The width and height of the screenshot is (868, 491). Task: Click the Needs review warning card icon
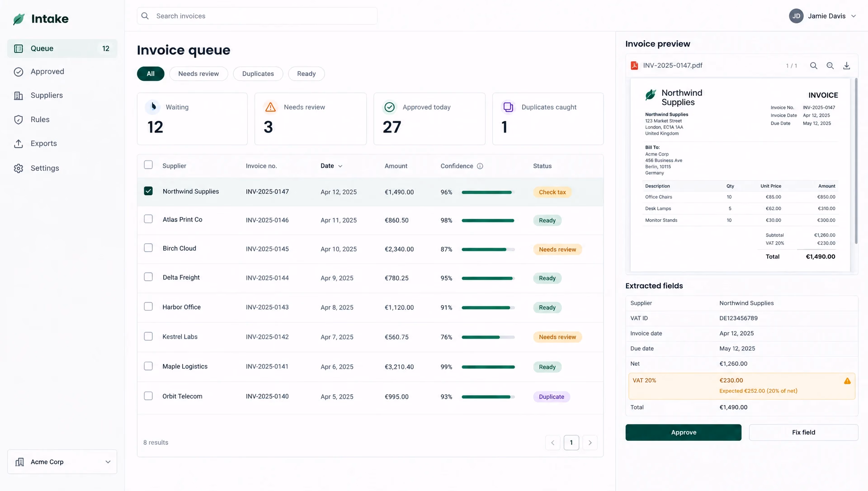point(270,107)
